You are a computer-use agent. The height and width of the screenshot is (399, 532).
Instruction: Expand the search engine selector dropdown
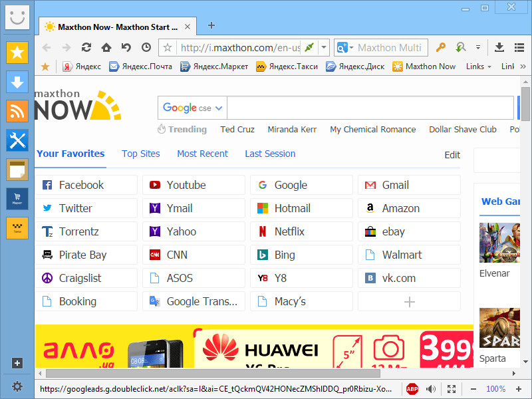coord(351,47)
